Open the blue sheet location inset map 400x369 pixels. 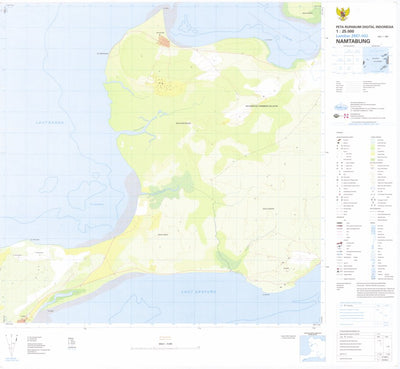click(x=376, y=60)
